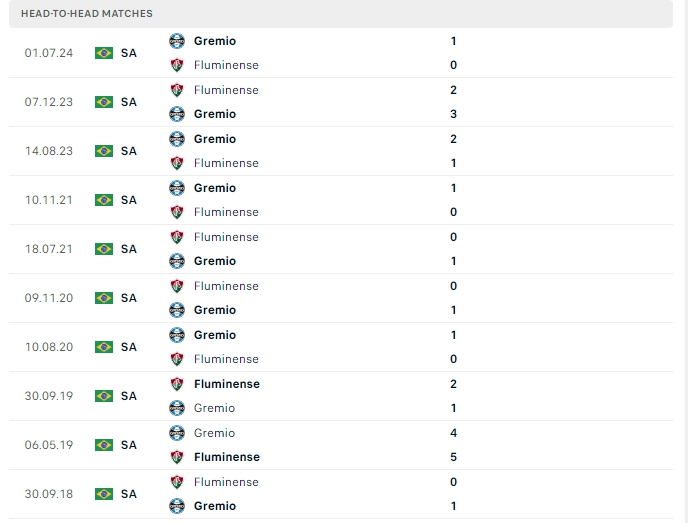Click Gremio's score 4 in 06.05.19 match
The image size is (688, 523).
point(454,433)
